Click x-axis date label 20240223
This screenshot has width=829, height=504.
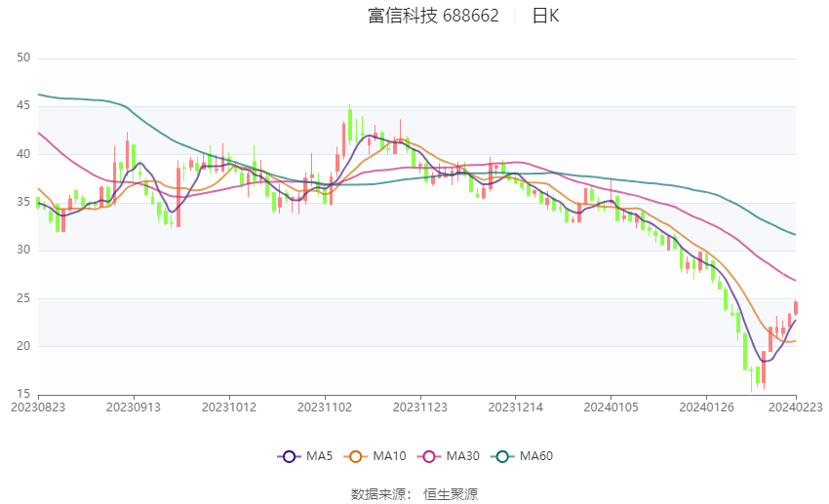(796, 407)
